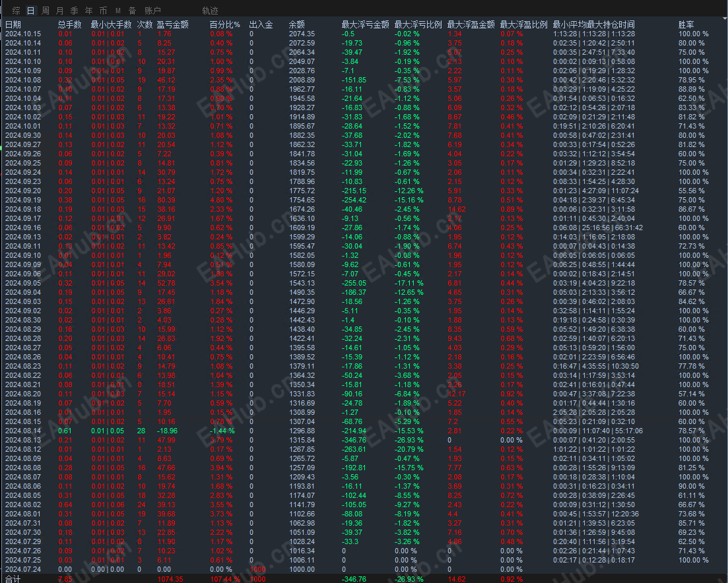
Task: Click win rate 73.68 %
Action: coord(692,514)
